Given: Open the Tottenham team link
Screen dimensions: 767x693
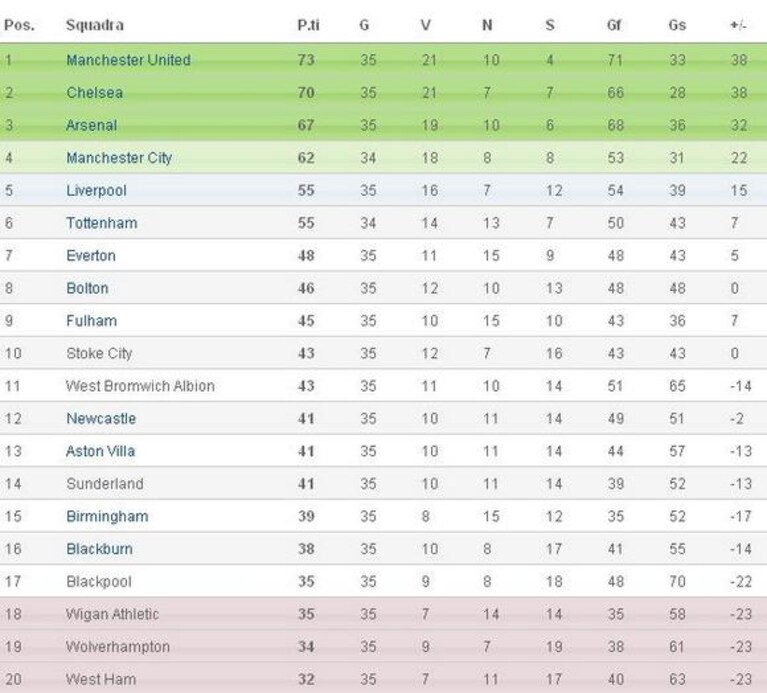Looking at the screenshot, I should pyautogui.click(x=102, y=223).
